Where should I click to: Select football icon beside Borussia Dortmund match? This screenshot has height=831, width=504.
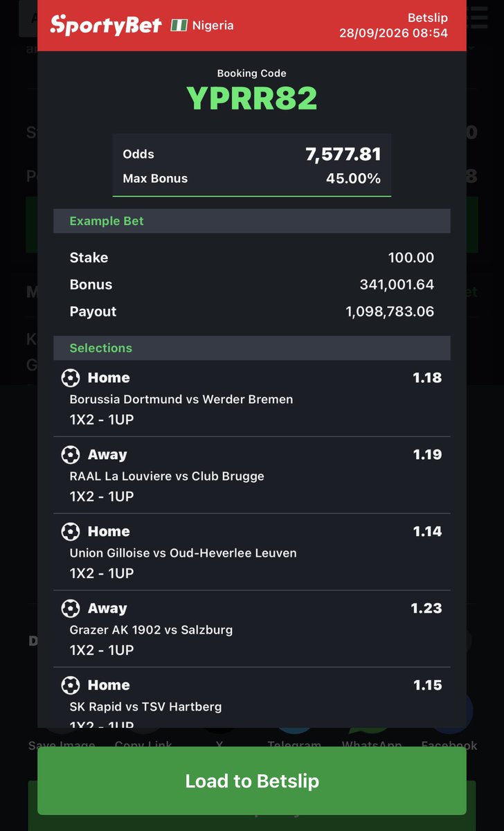point(71,377)
